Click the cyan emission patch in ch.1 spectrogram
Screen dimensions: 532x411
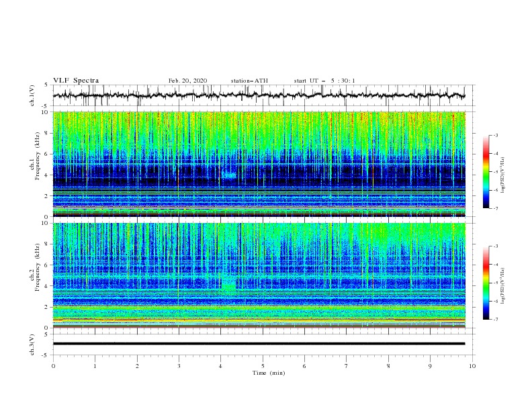tap(229, 175)
